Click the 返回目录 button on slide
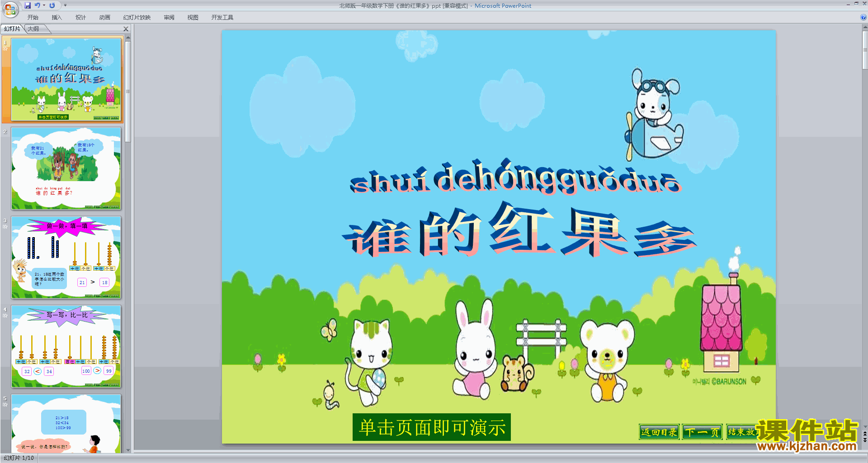 [659, 432]
